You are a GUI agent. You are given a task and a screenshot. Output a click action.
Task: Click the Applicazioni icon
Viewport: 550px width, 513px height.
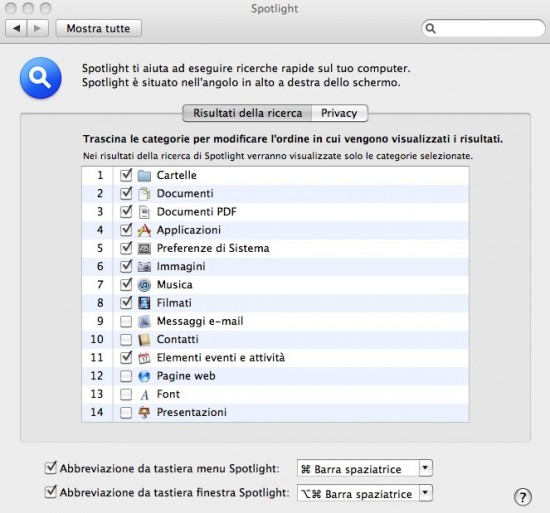[x=144, y=230]
